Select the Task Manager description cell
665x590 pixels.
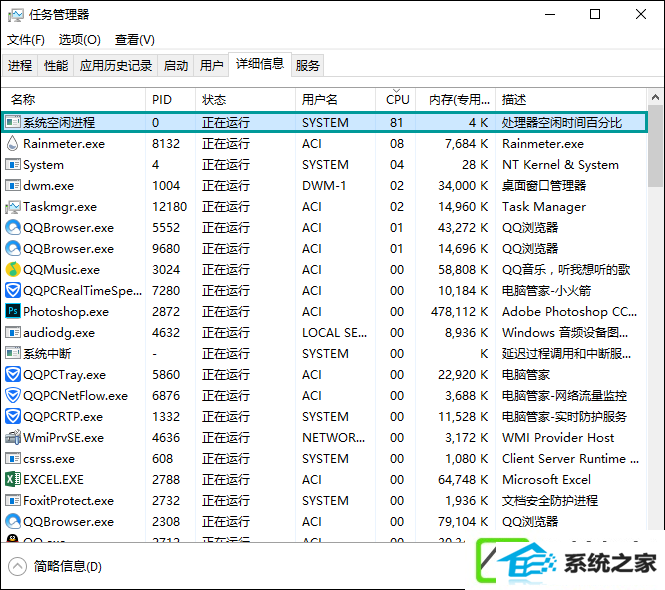(544, 207)
